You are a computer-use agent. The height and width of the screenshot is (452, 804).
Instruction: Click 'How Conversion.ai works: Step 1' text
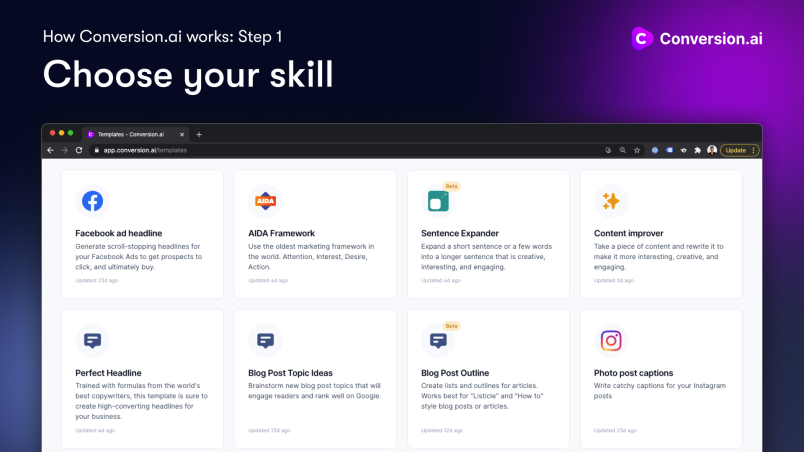point(163,36)
